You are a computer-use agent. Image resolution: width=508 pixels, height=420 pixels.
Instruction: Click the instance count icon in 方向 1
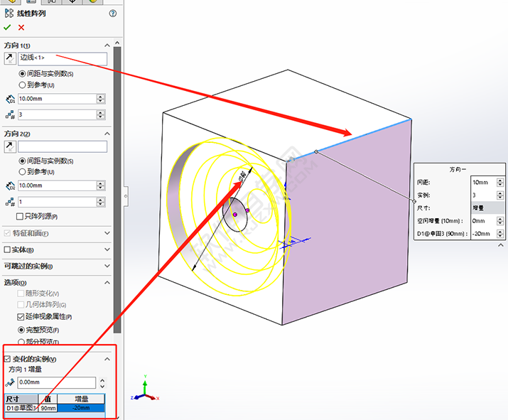10,114
